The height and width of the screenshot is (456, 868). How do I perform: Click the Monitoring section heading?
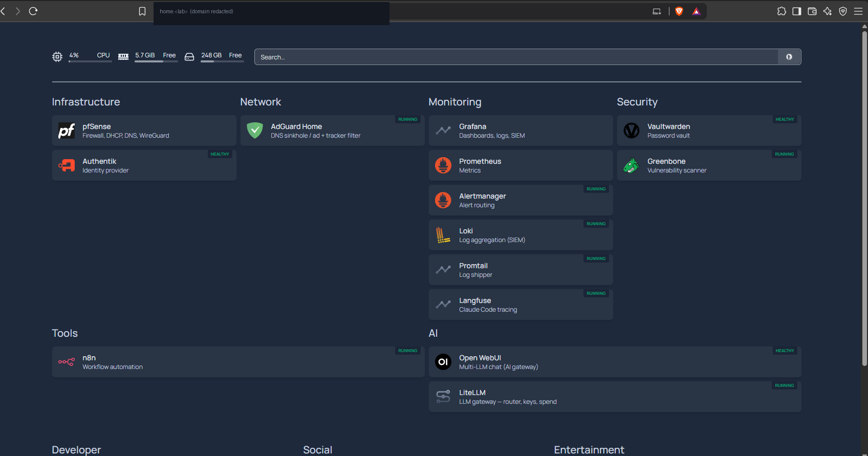coord(455,102)
